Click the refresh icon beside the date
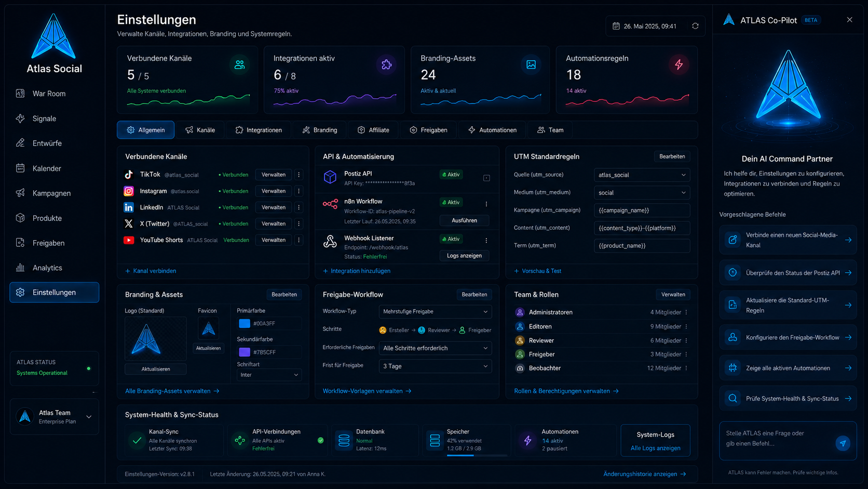Image resolution: width=868 pixels, height=489 pixels. pos(695,26)
